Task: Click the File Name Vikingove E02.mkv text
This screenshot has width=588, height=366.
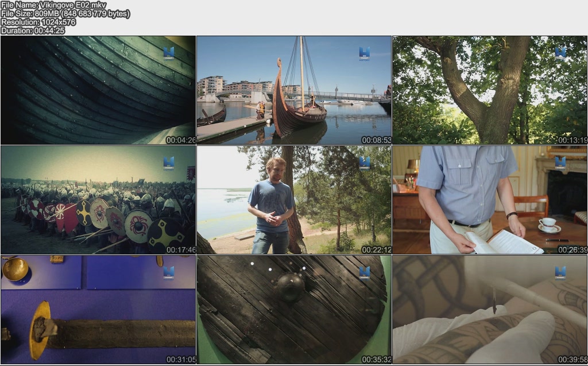Action: pyautogui.click(x=45, y=5)
